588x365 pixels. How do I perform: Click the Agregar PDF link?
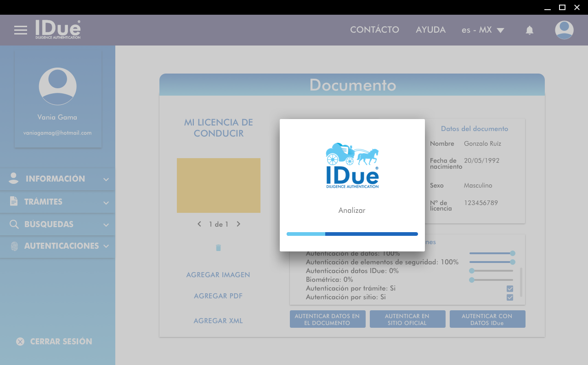pos(218,296)
